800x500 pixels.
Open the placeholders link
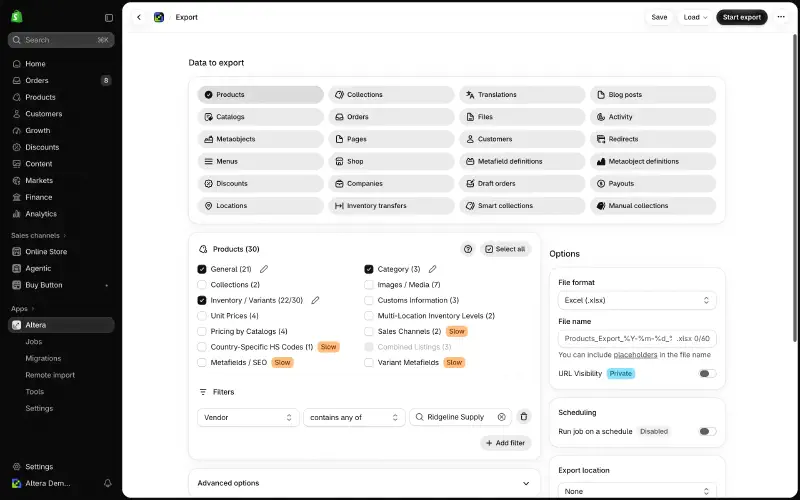[x=635, y=355]
